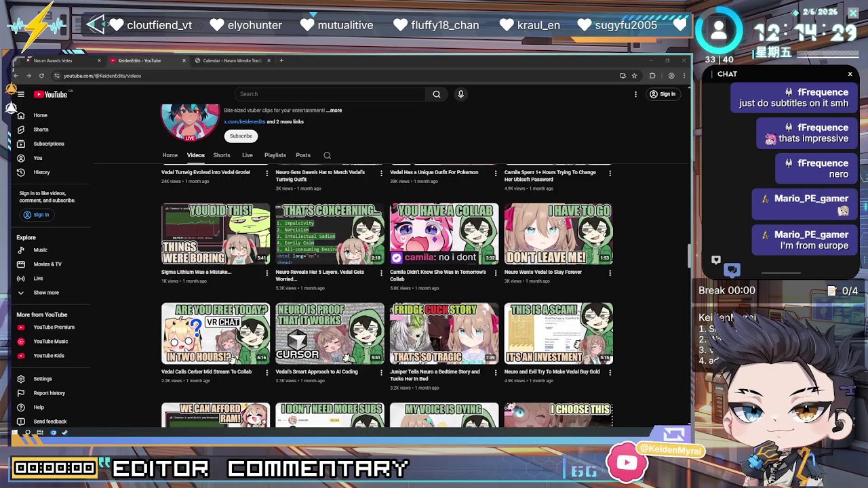Open options for Neuro Reveals Her 5 Layers video
Image resolution: width=868 pixels, height=488 pixels.
coord(381,273)
